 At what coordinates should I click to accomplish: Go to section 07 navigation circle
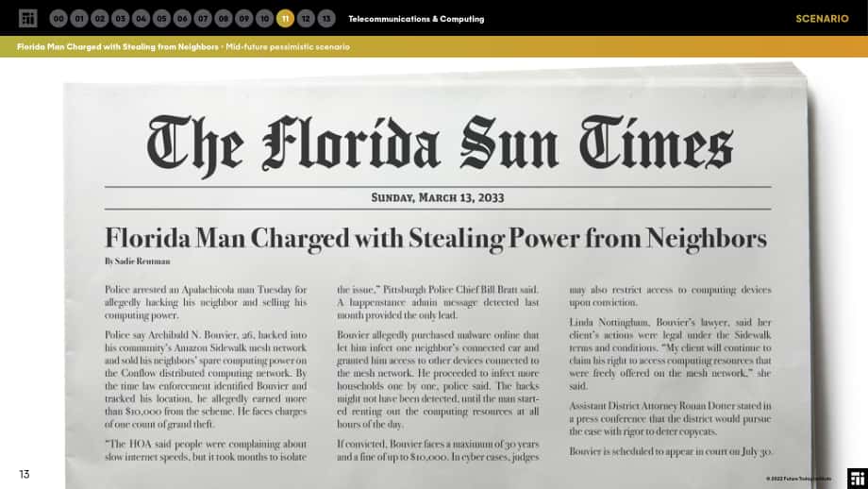point(203,18)
